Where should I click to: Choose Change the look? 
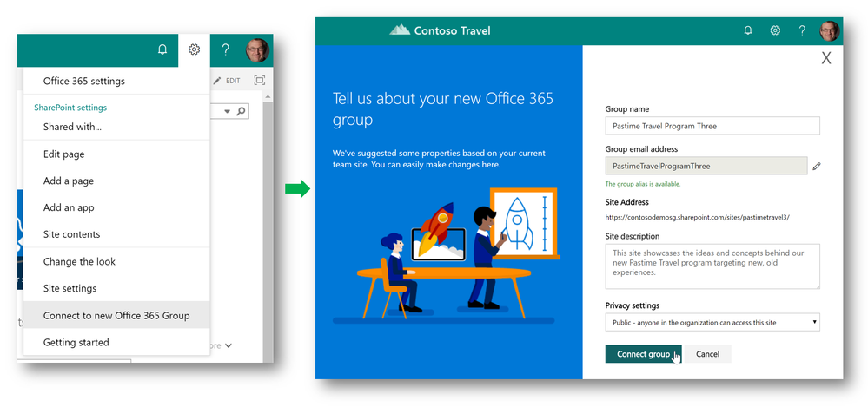pyautogui.click(x=116, y=261)
